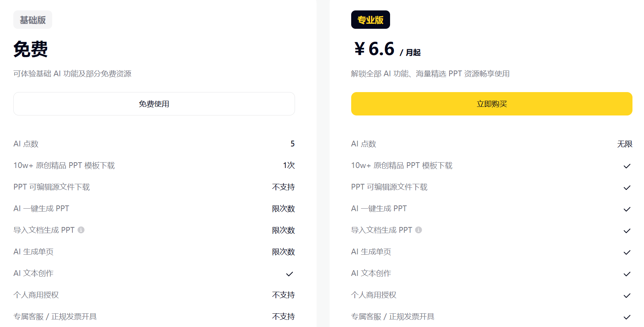Click checkmark for PPT 可编辑源文件下载 in 专业版
The image size is (644, 327).
[x=627, y=187]
